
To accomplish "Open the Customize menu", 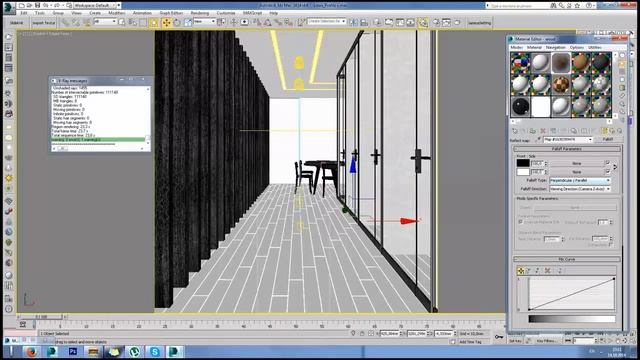I will (226, 13).
